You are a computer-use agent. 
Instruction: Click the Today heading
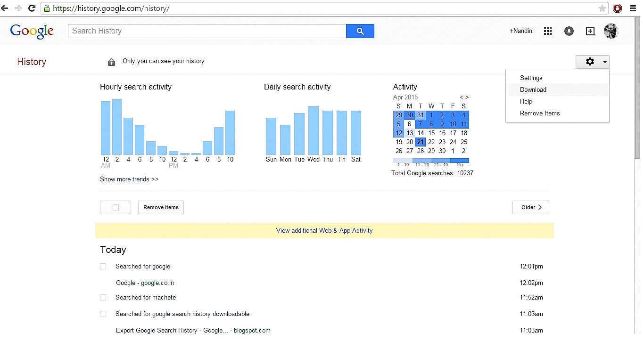[x=113, y=250]
